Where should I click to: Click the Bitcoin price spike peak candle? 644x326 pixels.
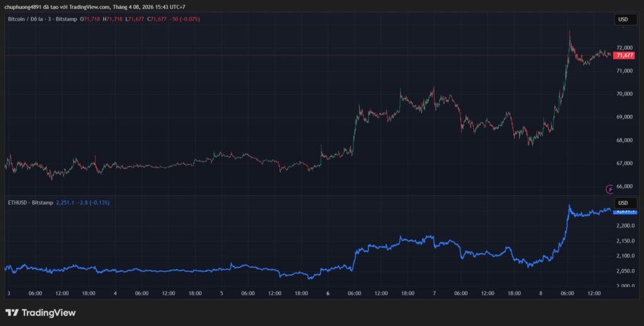(570, 33)
